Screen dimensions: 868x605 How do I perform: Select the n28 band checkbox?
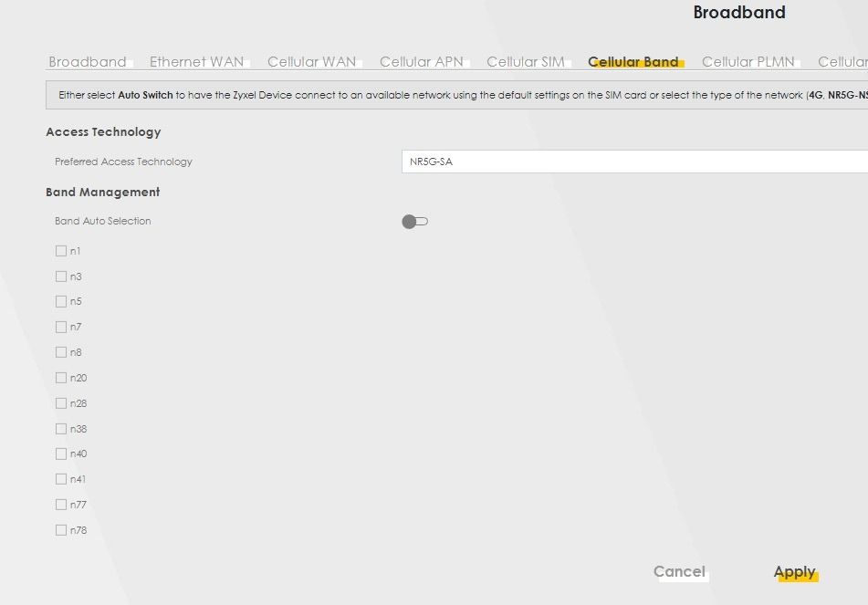[x=61, y=403]
